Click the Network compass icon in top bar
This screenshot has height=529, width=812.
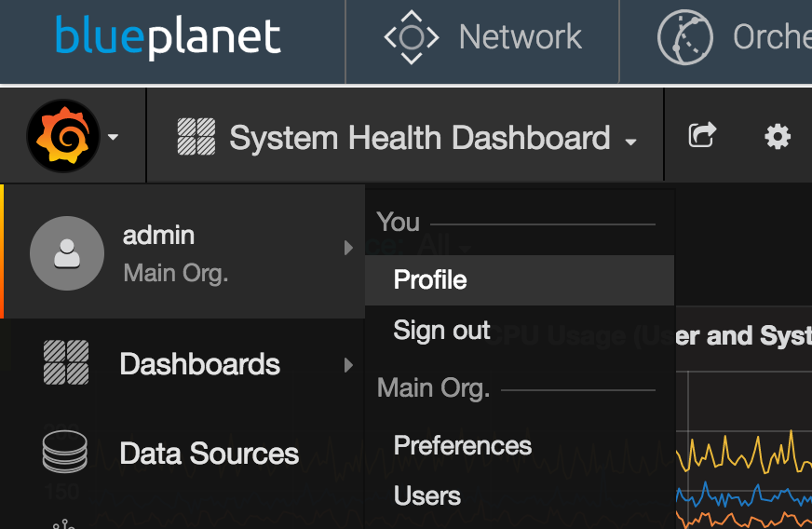[411, 37]
